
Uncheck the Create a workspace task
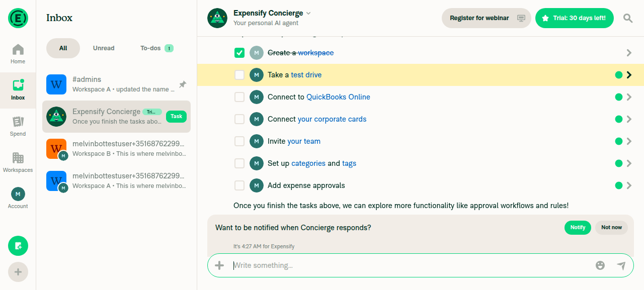click(x=239, y=53)
